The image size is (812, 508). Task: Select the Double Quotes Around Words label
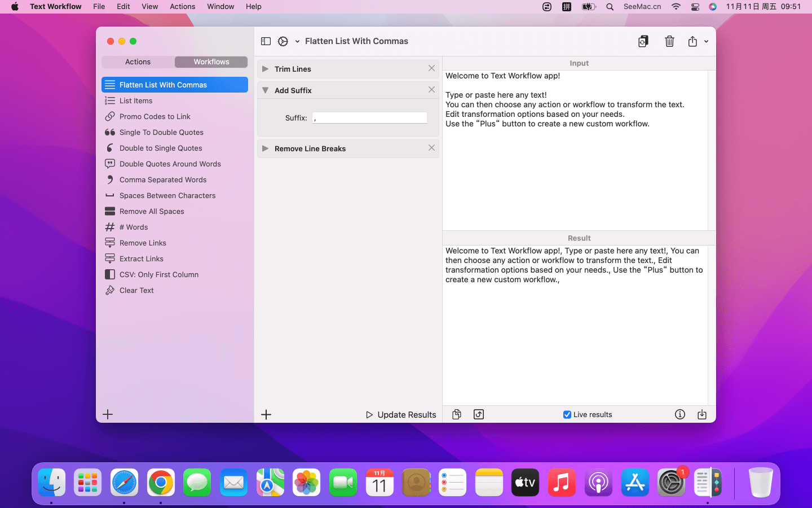coord(170,164)
